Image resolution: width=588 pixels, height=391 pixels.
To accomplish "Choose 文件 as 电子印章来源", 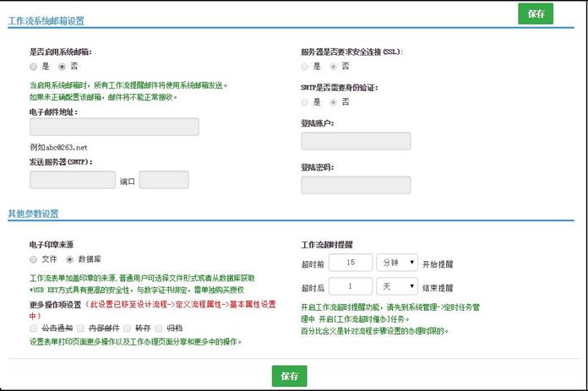I will click(34, 259).
